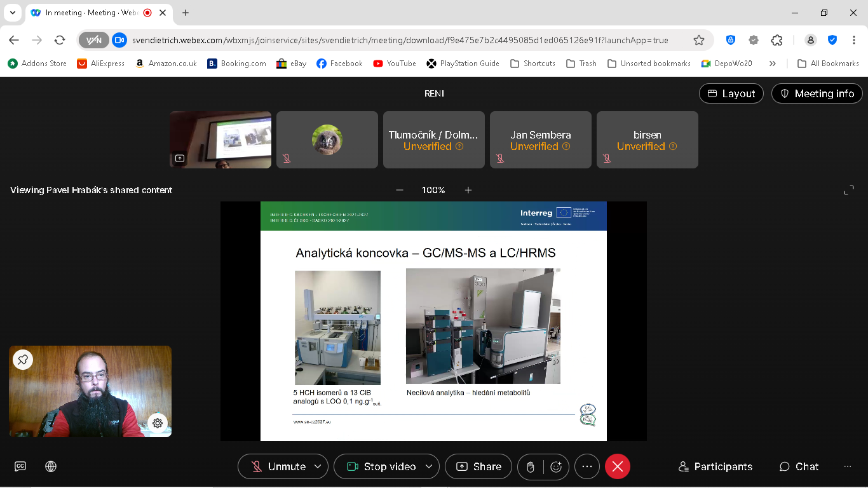Open more options ellipsis in meeting controls
The width and height of the screenshot is (868, 488).
[587, 466]
